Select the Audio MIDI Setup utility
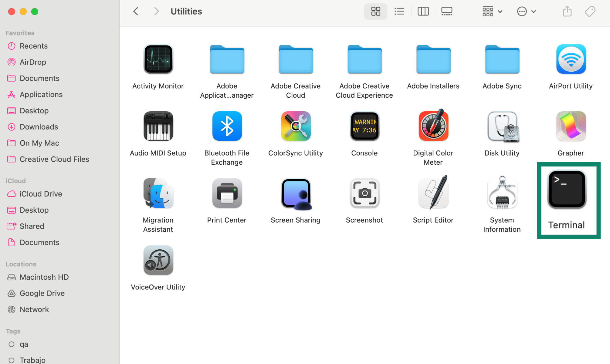Viewport: 610px width, 364px height. tap(158, 126)
